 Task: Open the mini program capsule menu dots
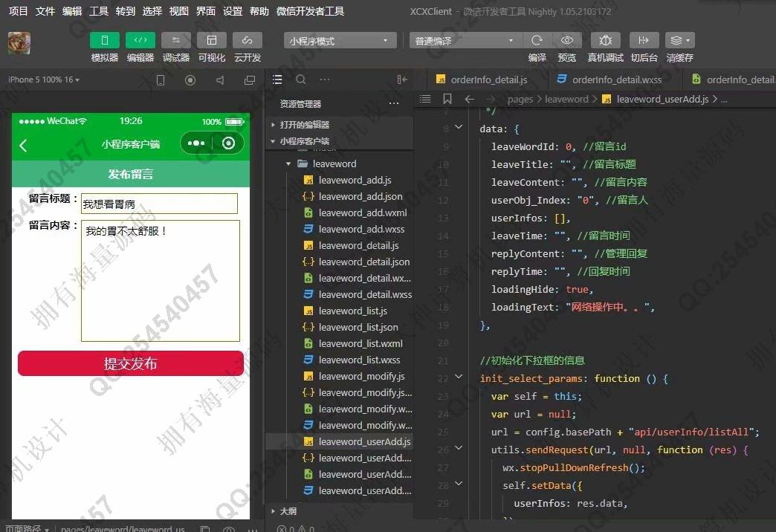click(x=196, y=143)
